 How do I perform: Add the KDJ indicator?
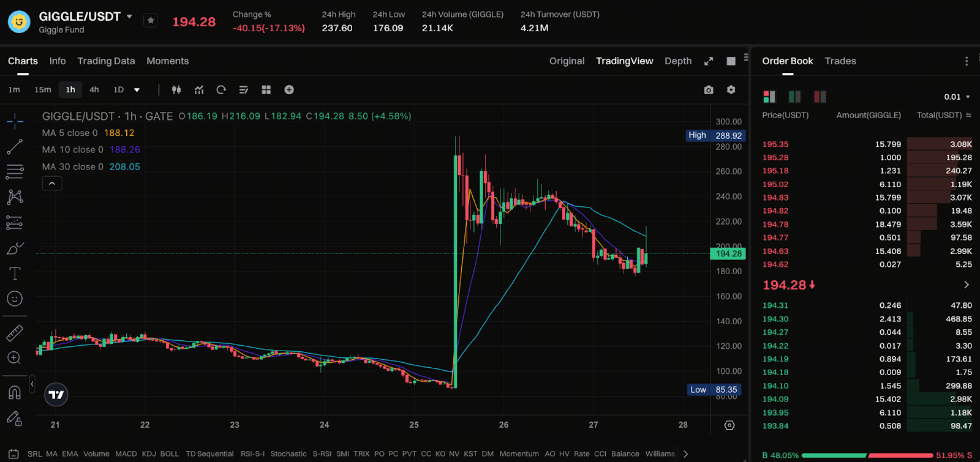(x=149, y=454)
